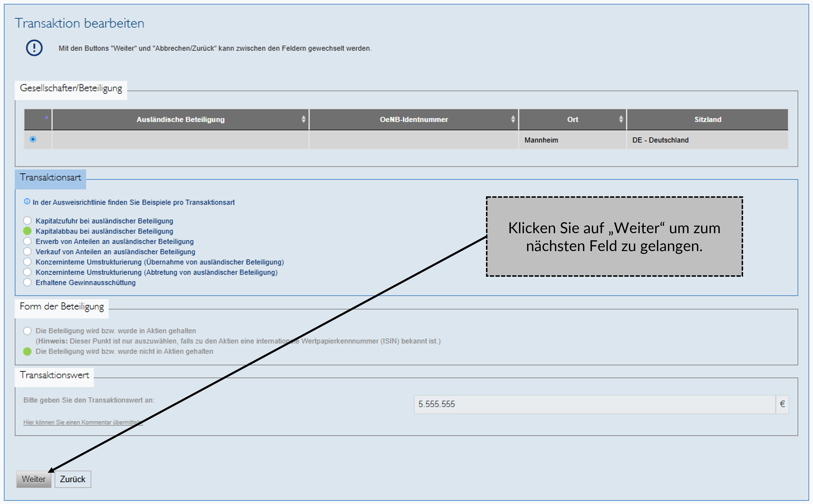Viewport: 813px width, 504px height.
Task: Choose Verkauf von Anteilen option
Action: click(x=27, y=252)
